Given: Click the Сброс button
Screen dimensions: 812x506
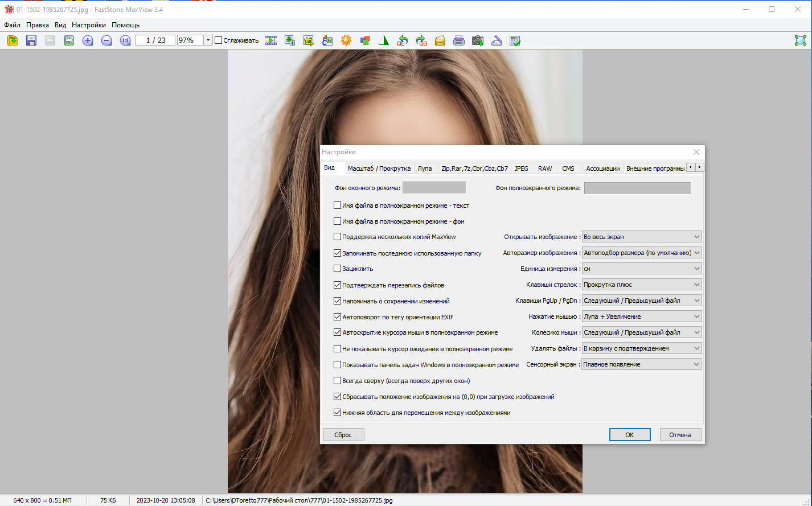Looking at the screenshot, I should tap(343, 435).
